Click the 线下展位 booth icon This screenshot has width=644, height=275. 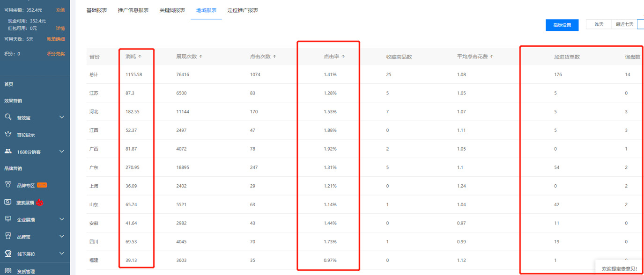tap(8, 253)
